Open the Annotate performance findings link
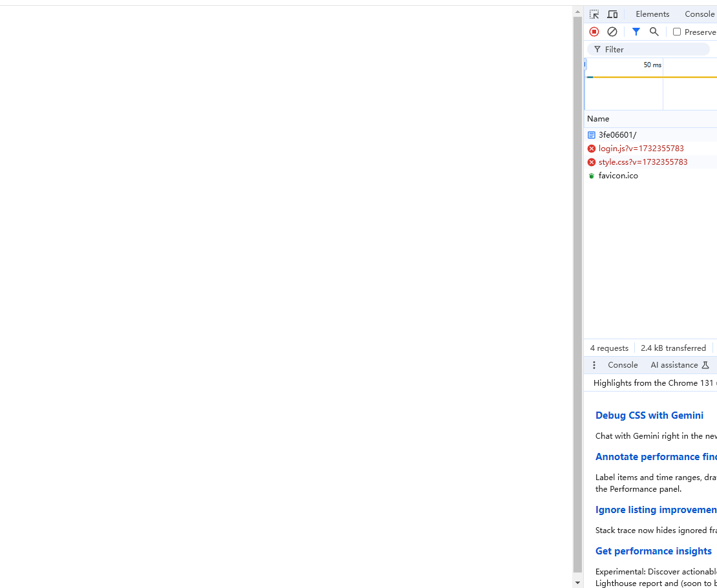The height and width of the screenshot is (588, 717). point(656,457)
